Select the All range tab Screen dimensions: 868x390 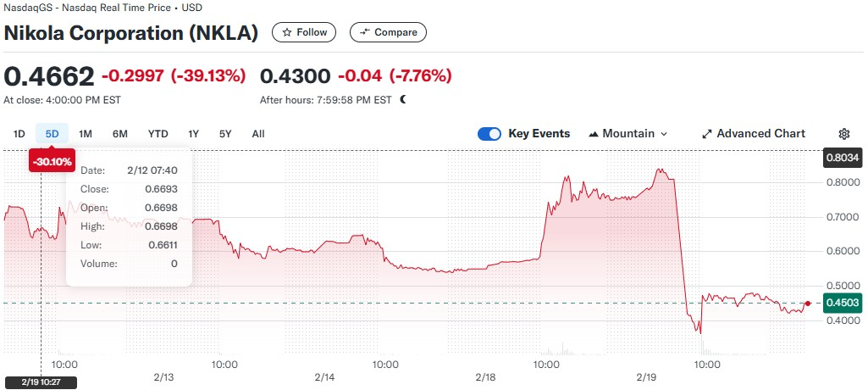coord(258,133)
